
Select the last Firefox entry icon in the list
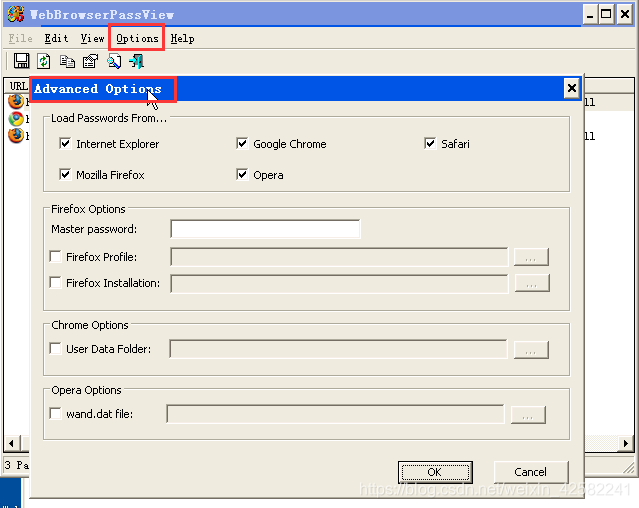16,135
